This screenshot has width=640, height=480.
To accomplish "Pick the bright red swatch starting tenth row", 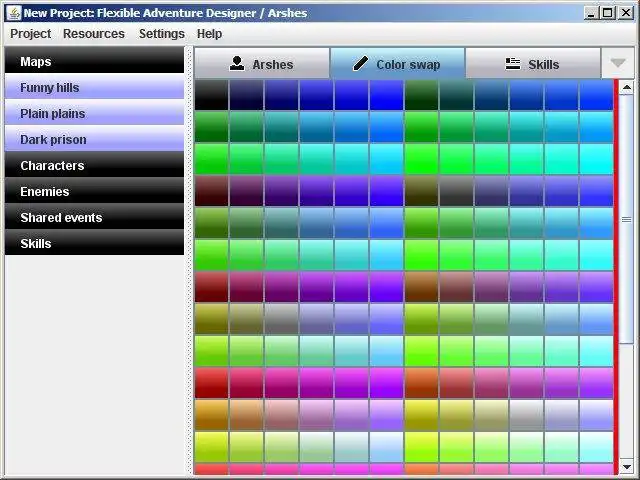I will (x=211, y=383).
